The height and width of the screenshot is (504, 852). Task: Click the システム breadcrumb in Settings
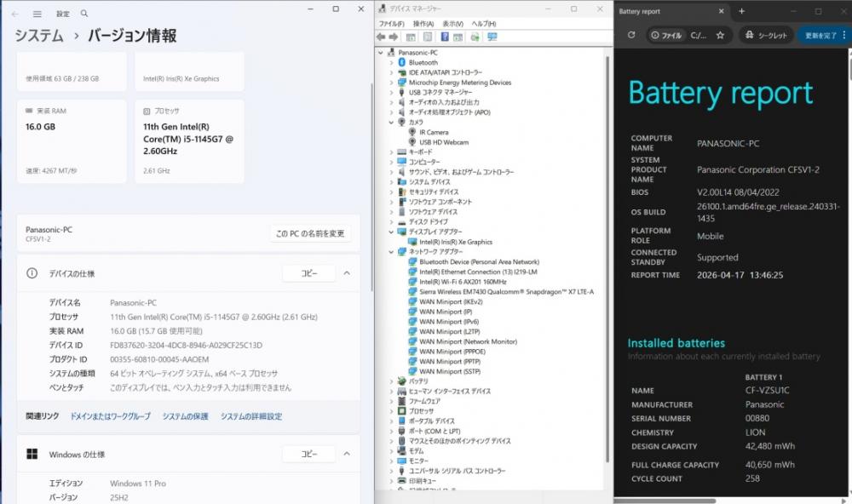(38, 36)
